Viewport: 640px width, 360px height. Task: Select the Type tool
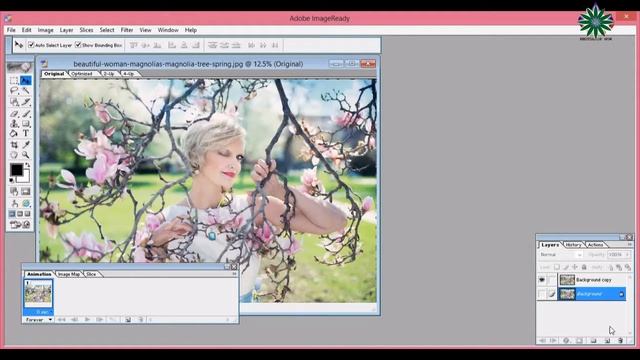pos(26,133)
